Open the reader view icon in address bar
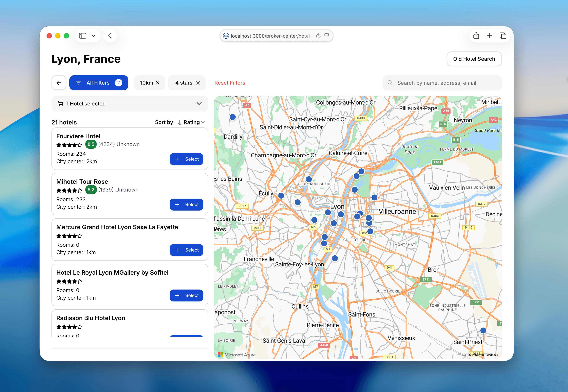Viewport: 568px width, 392px height. coord(326,36)
